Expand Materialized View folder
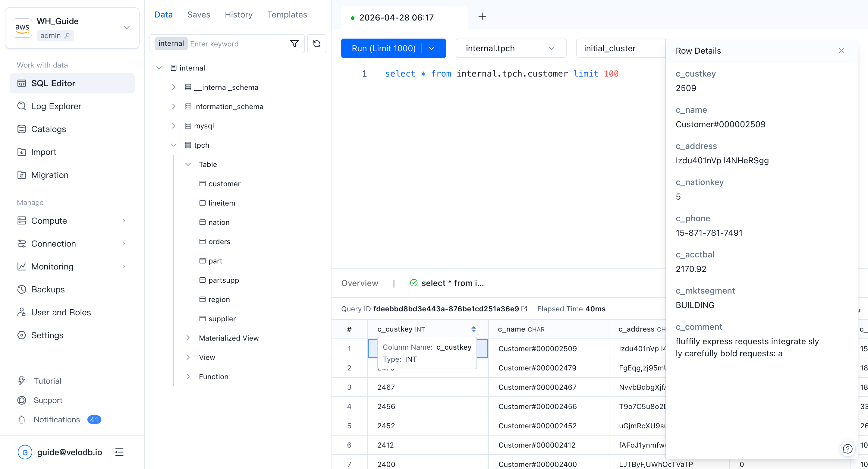The image size is (868, 469). click(188, 338)
